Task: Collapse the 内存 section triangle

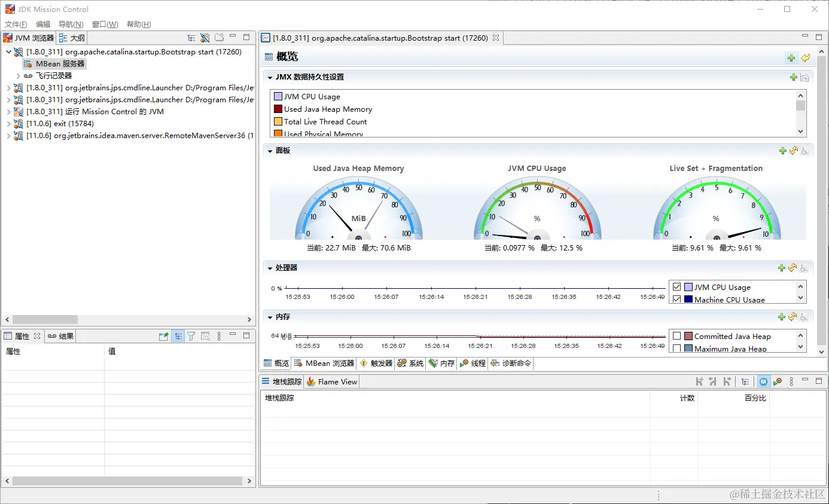Action: pyautogui.click(x=270, y=317)
